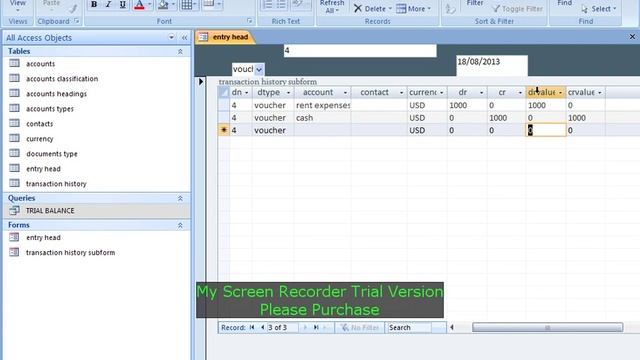This screenshot has height=360, width=640.
Task: Click the cash account cell
Action: 322,118
